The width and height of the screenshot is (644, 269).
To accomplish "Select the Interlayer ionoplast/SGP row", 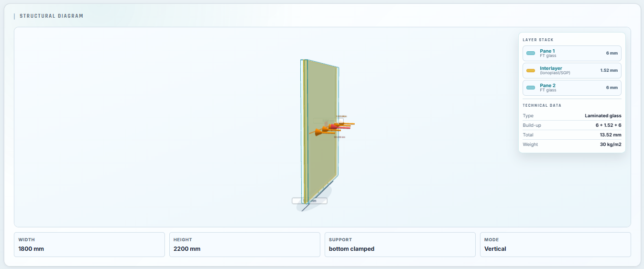I will 572,70.
